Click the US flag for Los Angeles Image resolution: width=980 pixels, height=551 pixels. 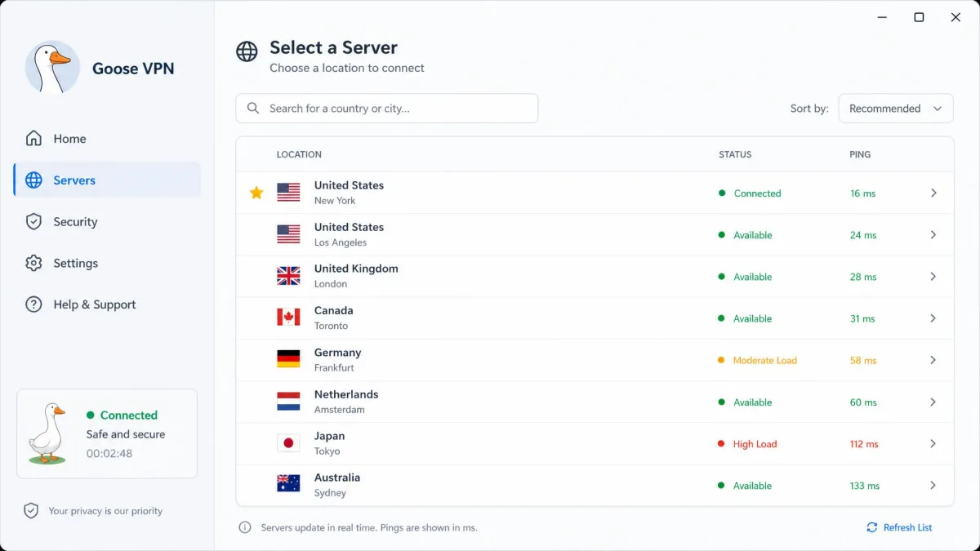(288, 234)
